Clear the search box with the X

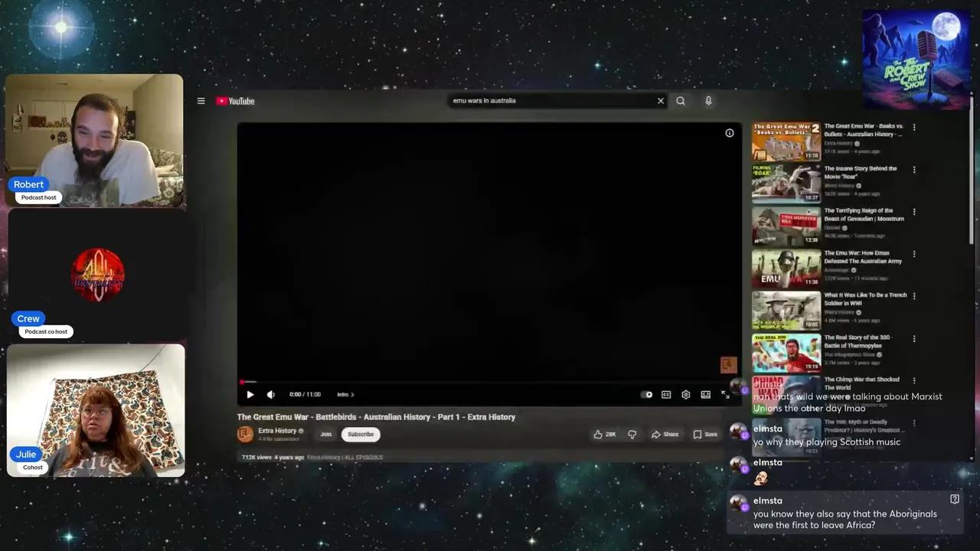661,101
